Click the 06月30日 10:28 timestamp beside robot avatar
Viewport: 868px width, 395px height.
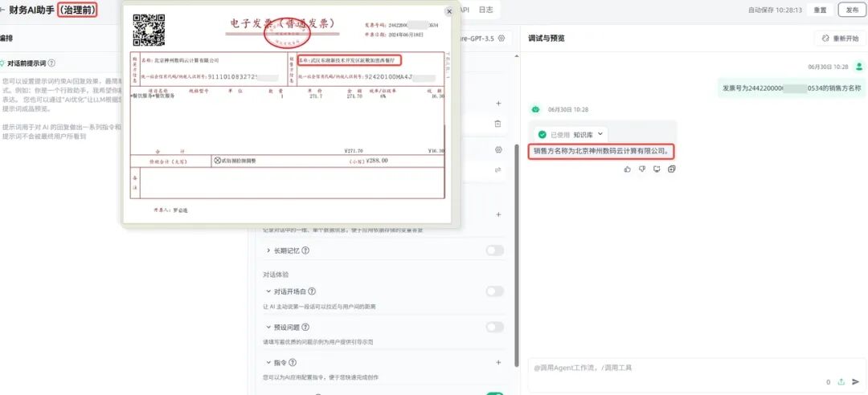click(567, 109)
